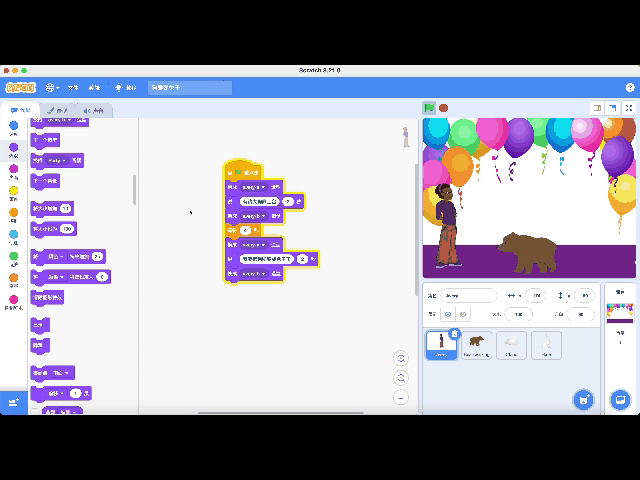640x480 pixels.
Task: Open effect dropdown in set-effect-to palette block
Action: pos(56,277)
